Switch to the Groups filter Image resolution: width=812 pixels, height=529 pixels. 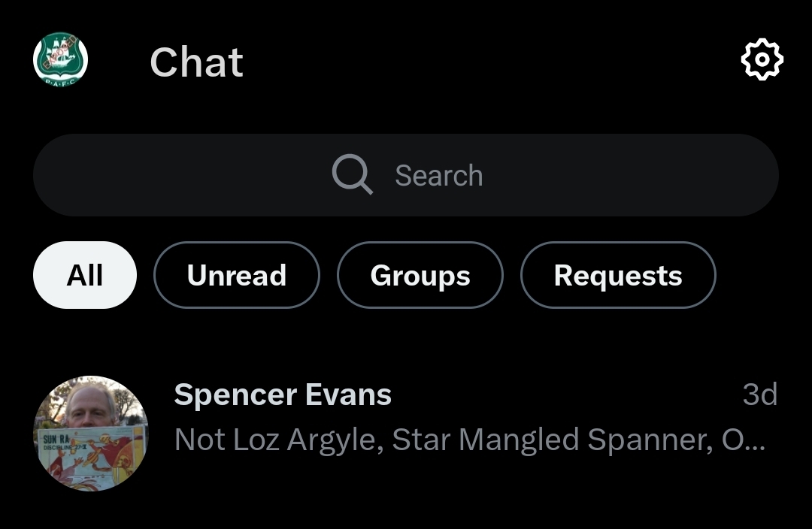click(420, 275)
